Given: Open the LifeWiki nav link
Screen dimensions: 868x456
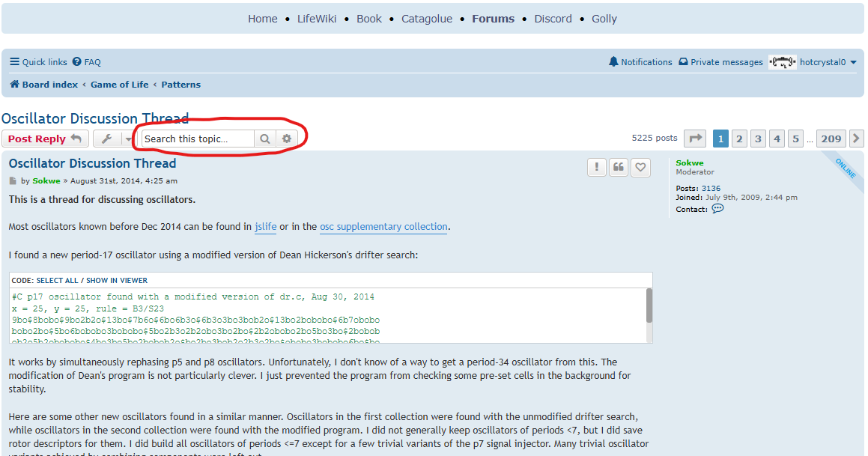Looking at the screenshot, I should click(317, 19).
